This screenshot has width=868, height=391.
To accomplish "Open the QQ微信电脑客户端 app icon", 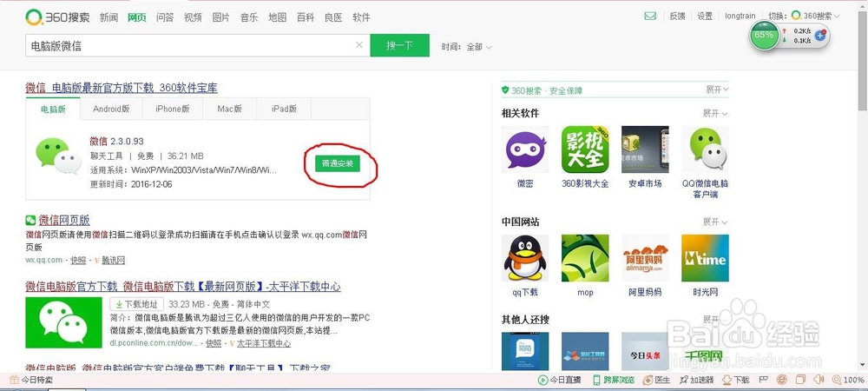I will click(705, 149).
